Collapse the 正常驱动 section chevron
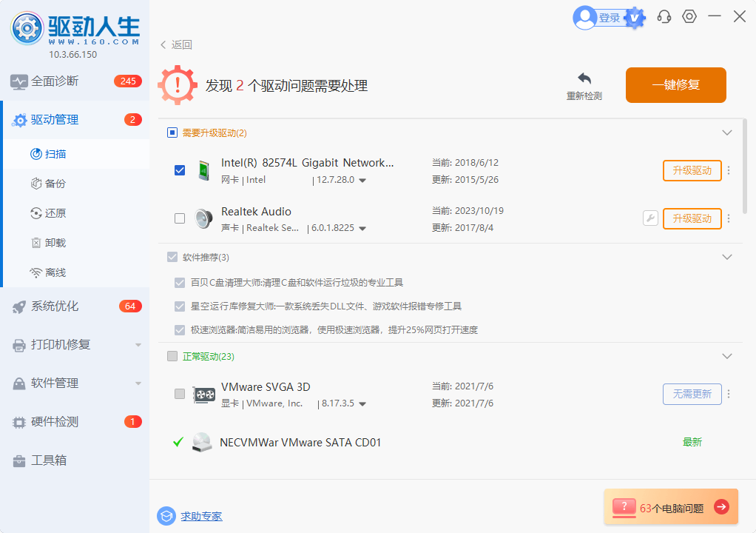 click(x=727, y=357)
